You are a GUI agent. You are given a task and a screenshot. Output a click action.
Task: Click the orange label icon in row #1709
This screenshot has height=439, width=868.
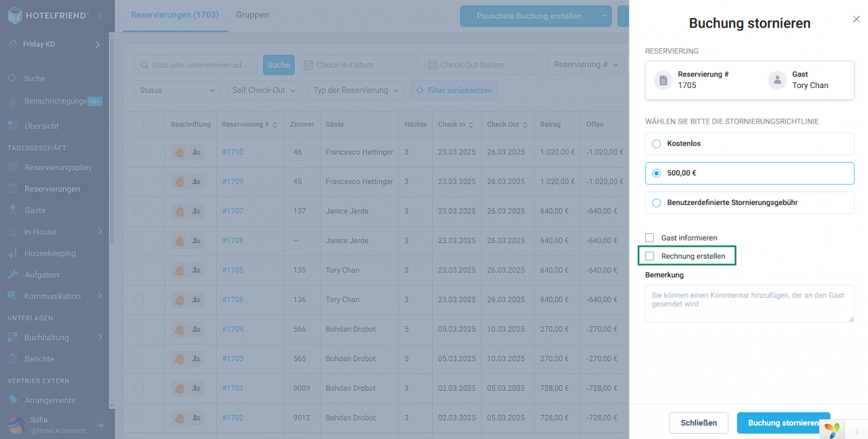(179, 182)
